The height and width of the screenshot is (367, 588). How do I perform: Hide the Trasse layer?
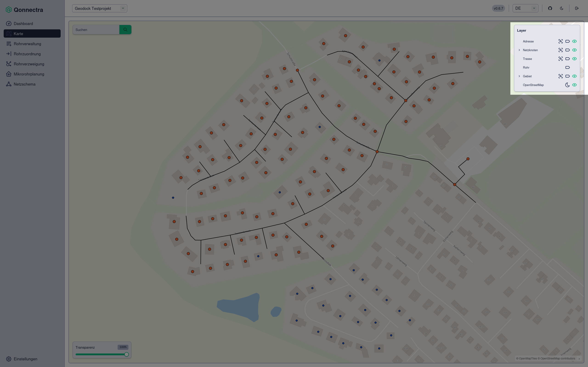coord(574,59)
